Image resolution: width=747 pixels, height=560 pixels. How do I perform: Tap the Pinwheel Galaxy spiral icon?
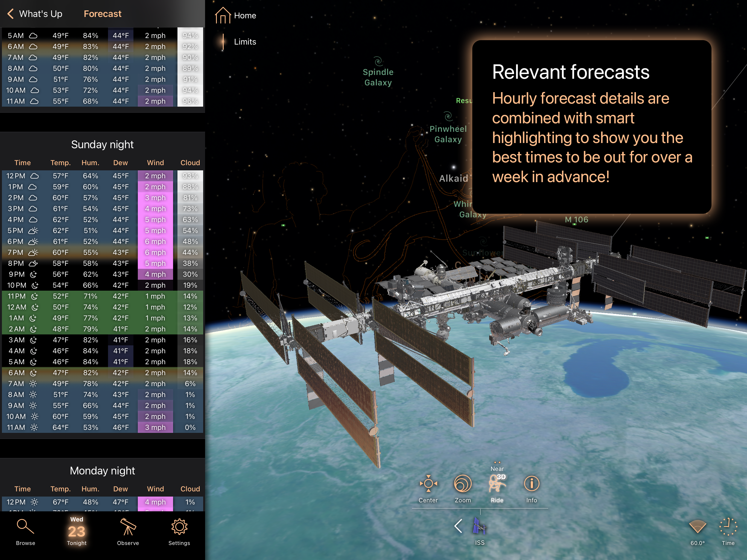click(448, 116)
